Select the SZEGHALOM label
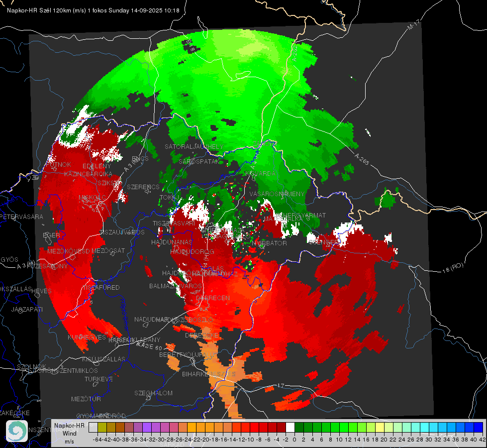 pos(153,393)
